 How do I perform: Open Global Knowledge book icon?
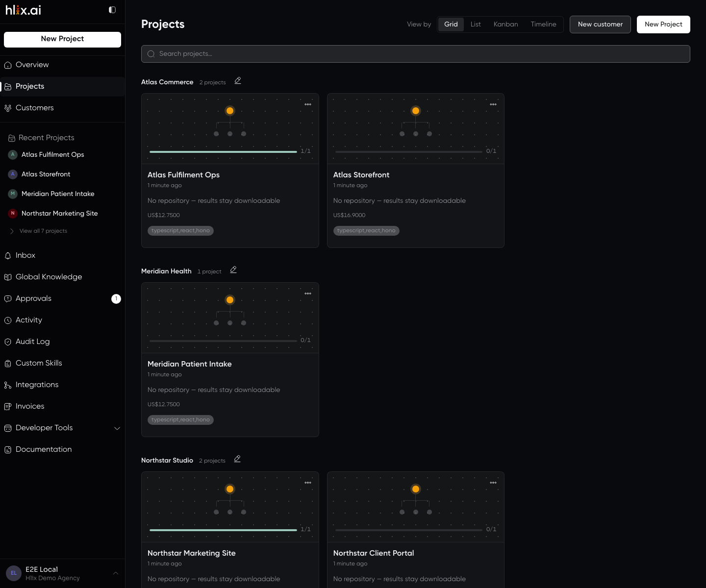(8, 277)
